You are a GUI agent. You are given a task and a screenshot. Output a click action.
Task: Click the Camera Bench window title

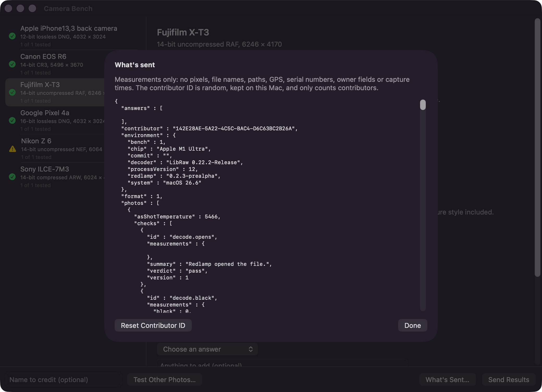point(68,9)
